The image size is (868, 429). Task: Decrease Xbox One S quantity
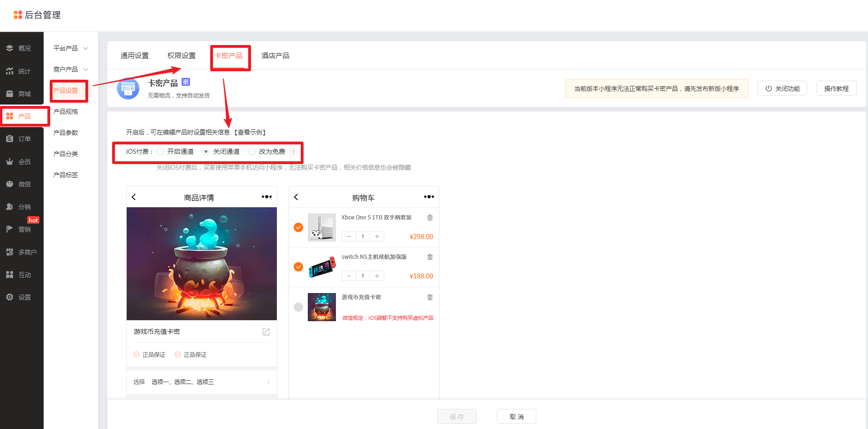[349, 236]
